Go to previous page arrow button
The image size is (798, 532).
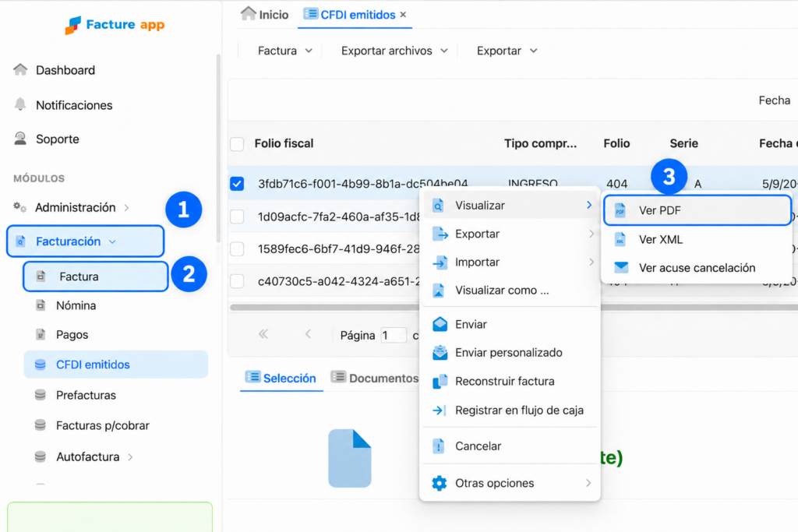click(308, 334)
